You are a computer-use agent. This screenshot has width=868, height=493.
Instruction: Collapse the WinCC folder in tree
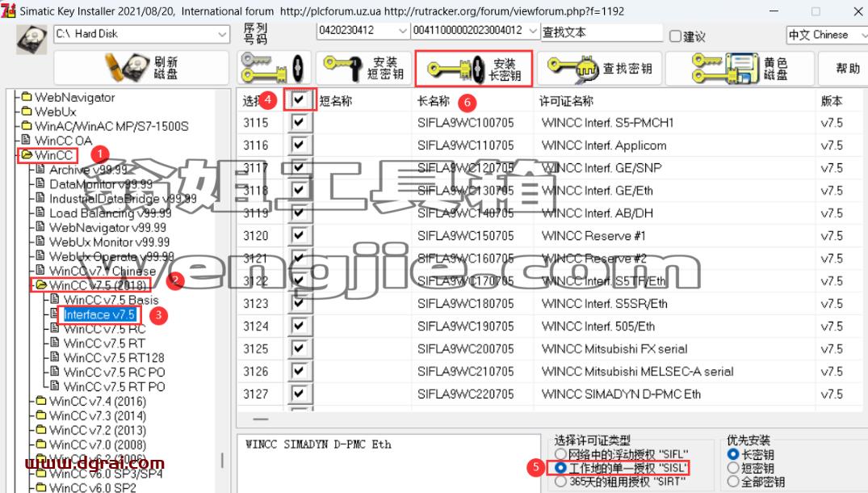pos(26,155)
